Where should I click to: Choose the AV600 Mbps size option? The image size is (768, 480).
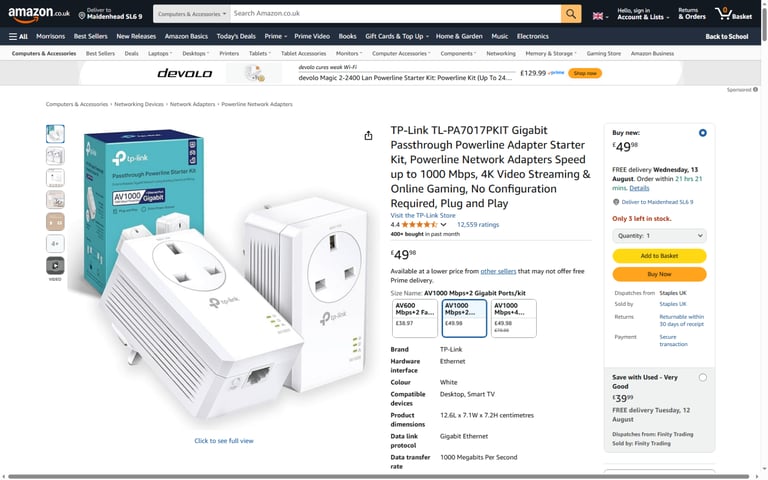click(x=414, y=318)
